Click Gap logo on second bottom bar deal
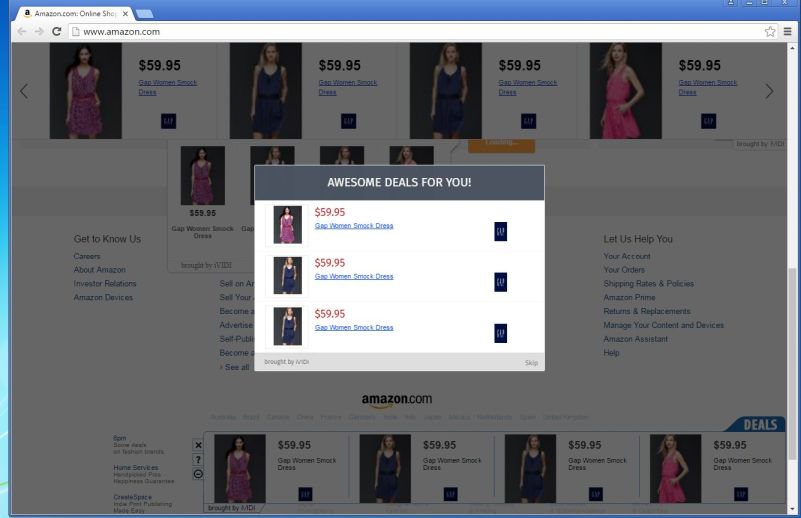 pyautogui.click(x=451, y=494)
